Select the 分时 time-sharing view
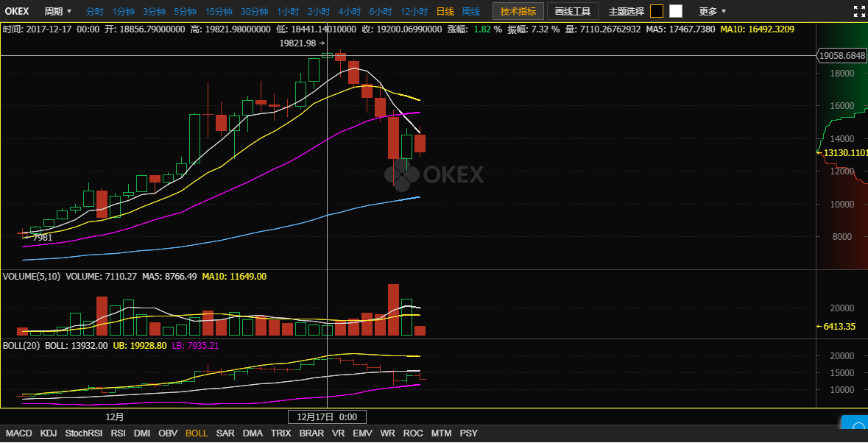 click(x=94, y=11)
